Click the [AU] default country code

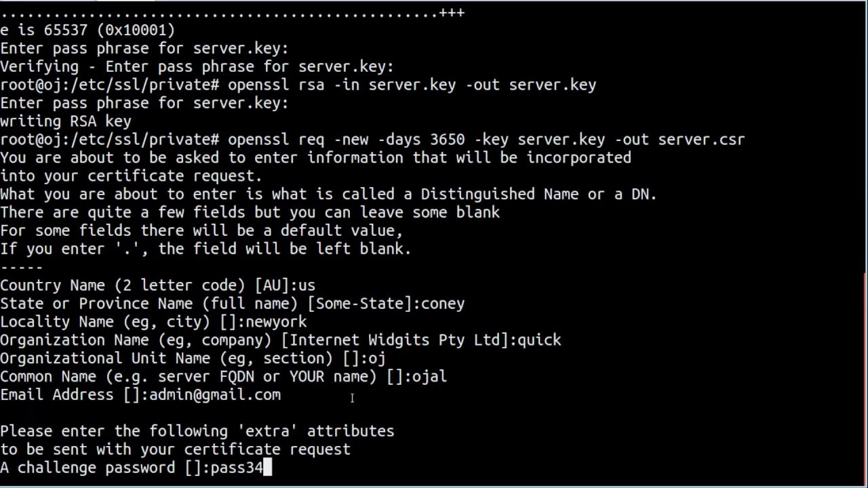[x=272, y=285]
